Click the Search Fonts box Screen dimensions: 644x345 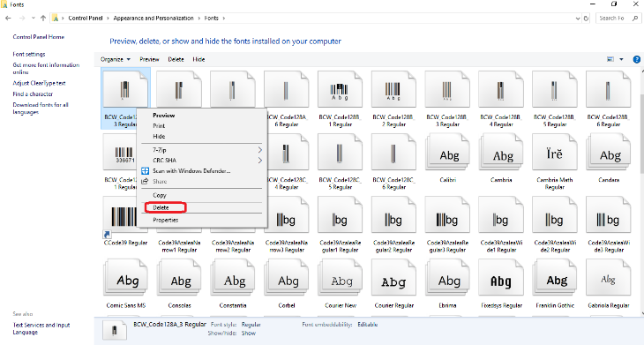point(618,18)
